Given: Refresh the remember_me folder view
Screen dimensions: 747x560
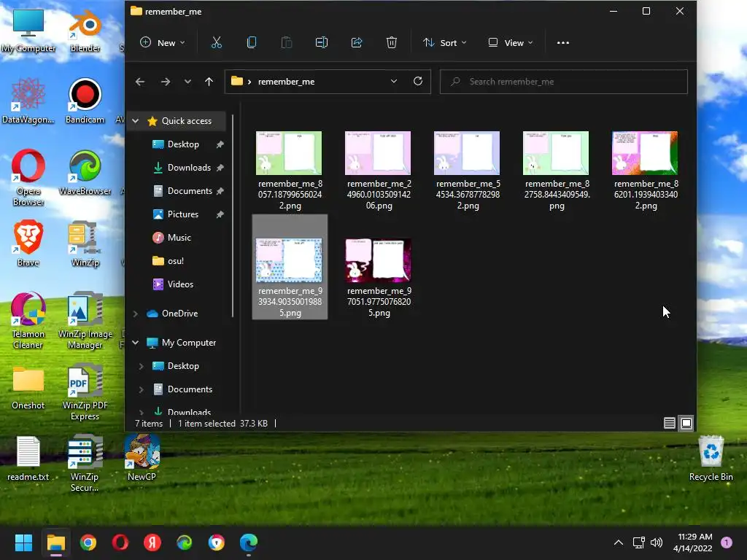Looking at the screenshot, I should tap(418, 82).
